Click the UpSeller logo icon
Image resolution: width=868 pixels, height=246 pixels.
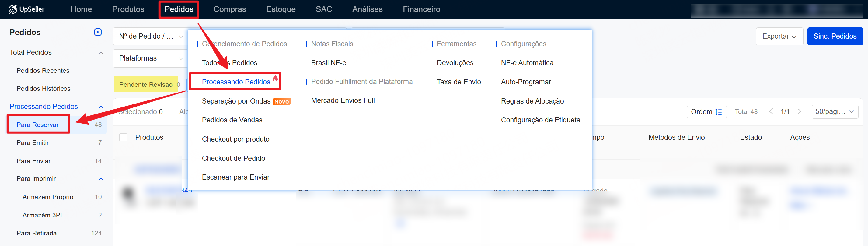13,9
